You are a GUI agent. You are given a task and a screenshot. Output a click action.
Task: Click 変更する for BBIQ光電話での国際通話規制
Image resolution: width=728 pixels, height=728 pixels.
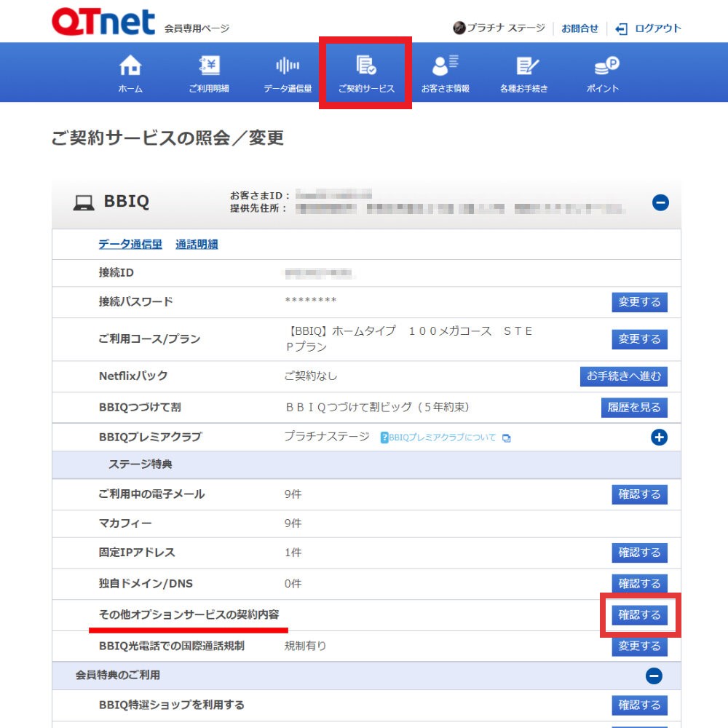tap(639, 646)
